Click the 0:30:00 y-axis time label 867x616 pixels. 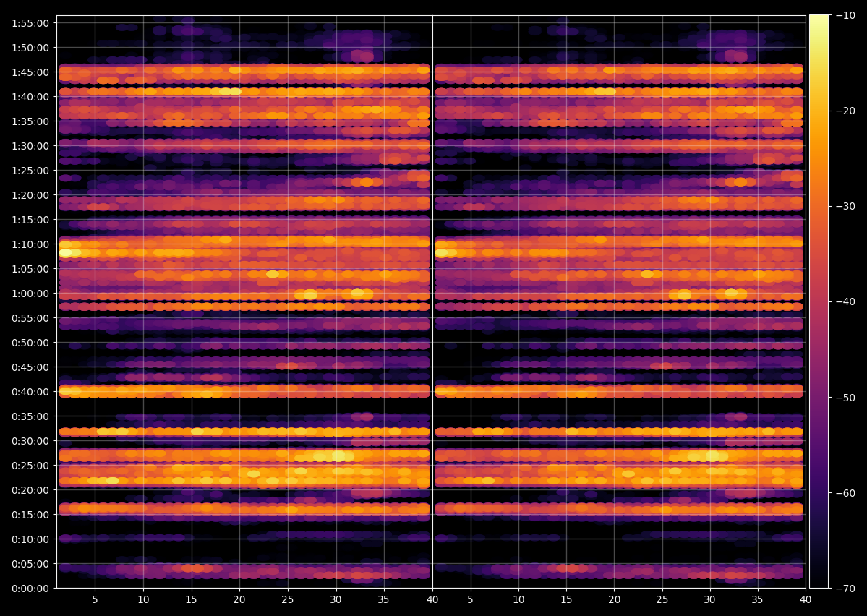click(30, 441)
